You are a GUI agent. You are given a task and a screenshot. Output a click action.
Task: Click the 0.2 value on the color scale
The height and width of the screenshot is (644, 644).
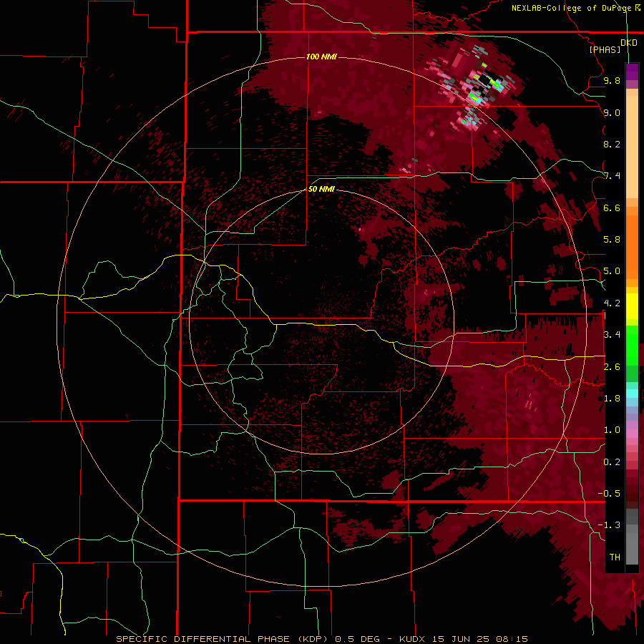click(x=612, y=462)
